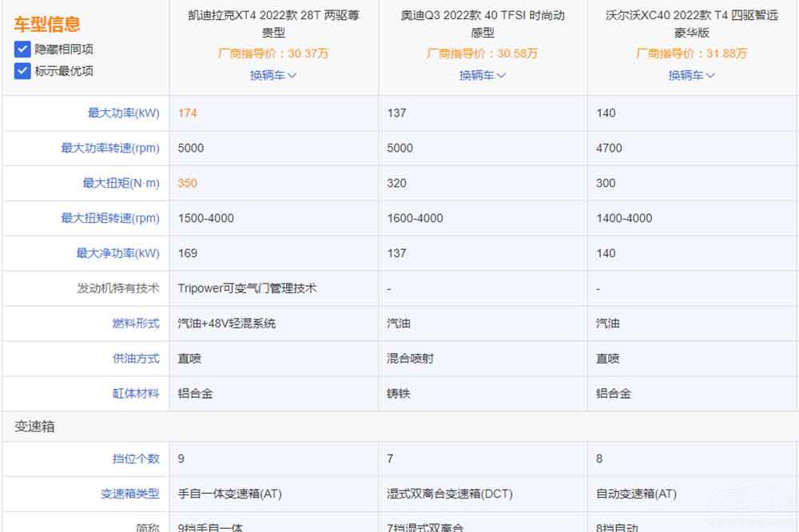Viewport: 799px width, 532px height.
Task: Click the 燃料形式 parameter label
Action: (x=136, y=324)
